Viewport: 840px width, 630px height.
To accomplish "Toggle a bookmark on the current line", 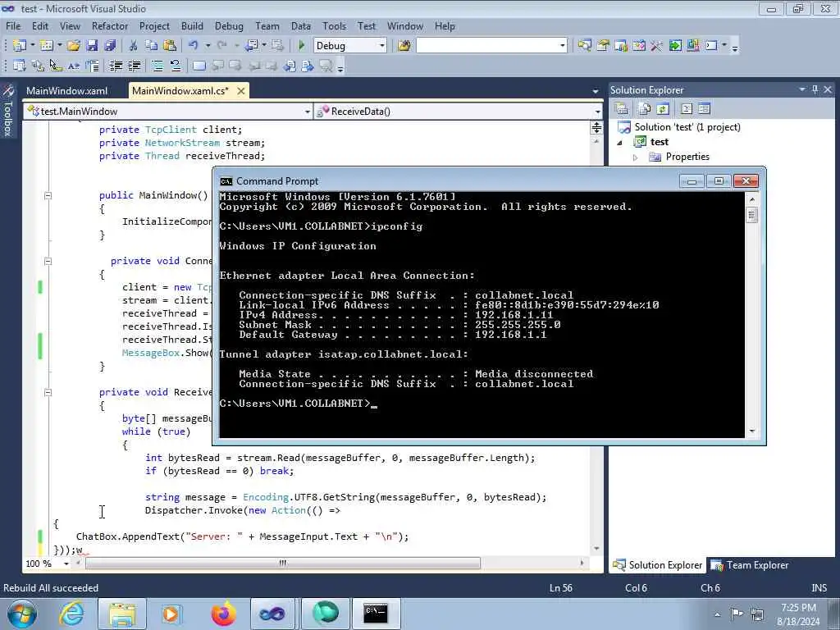I will [x=199, y=66].
